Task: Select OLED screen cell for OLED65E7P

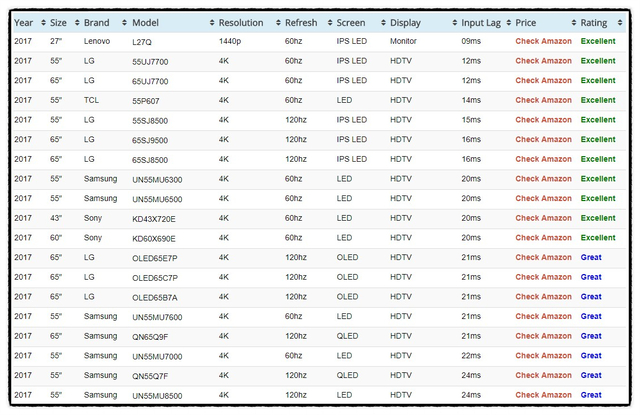Action: (x=347, y=257)
